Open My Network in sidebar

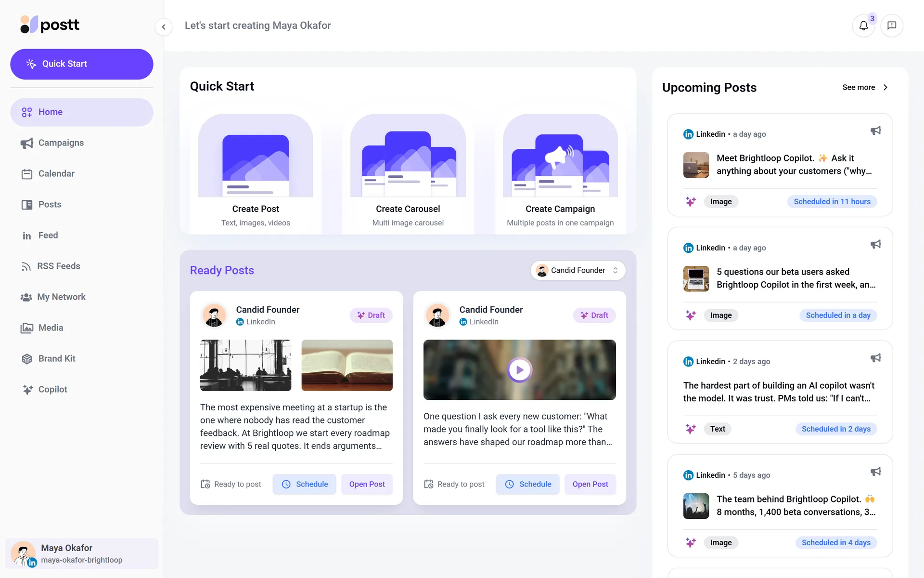tap(82, 297)
